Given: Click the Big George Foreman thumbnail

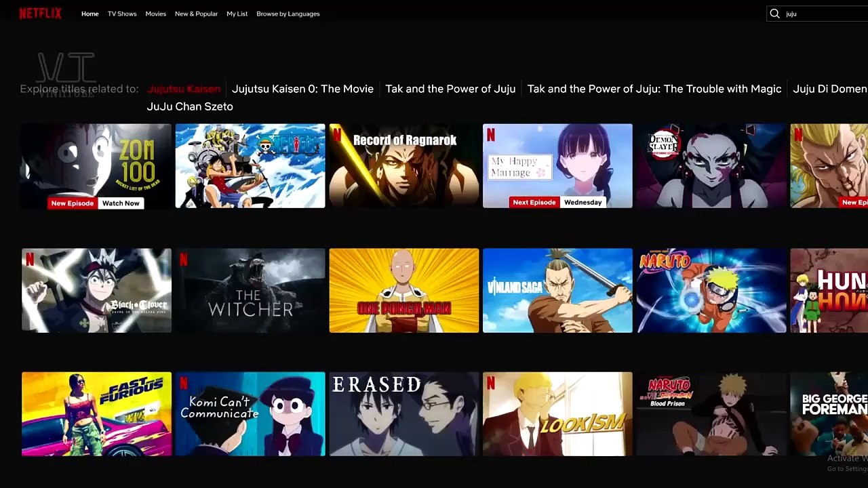Looking at the screenshot, I should point(829,414).
